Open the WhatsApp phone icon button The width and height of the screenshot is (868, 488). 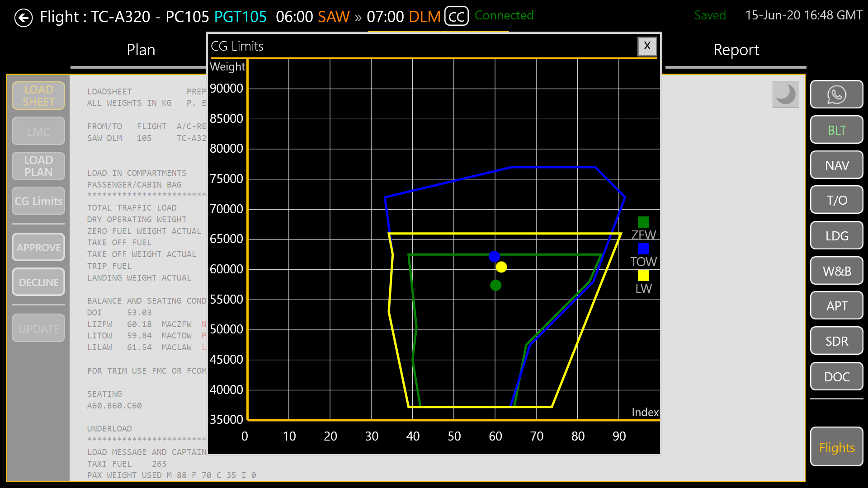coord(836,94)
